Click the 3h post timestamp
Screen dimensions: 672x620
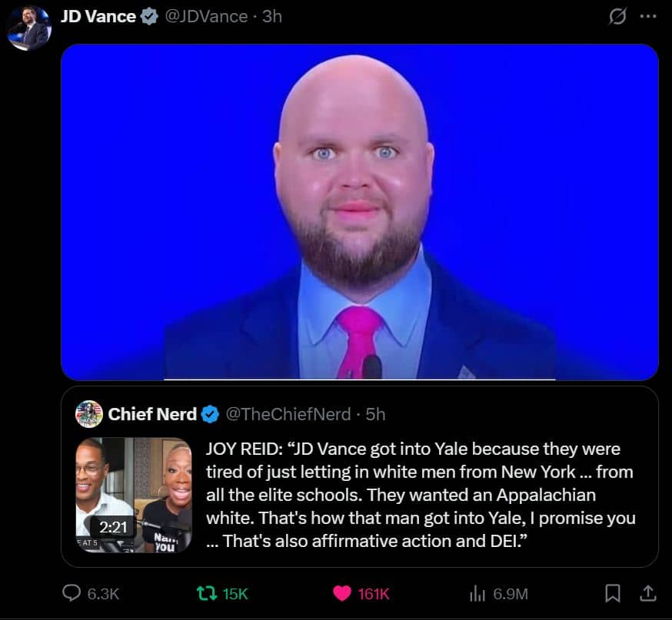(272, 16)
